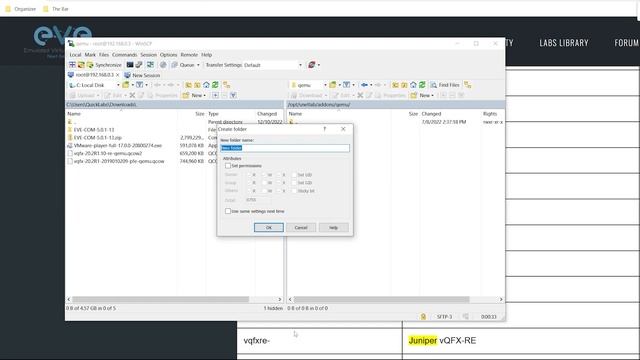
Task: Click the red disconnect session icon
Action: pyautogui.click(x=312, y=65)
